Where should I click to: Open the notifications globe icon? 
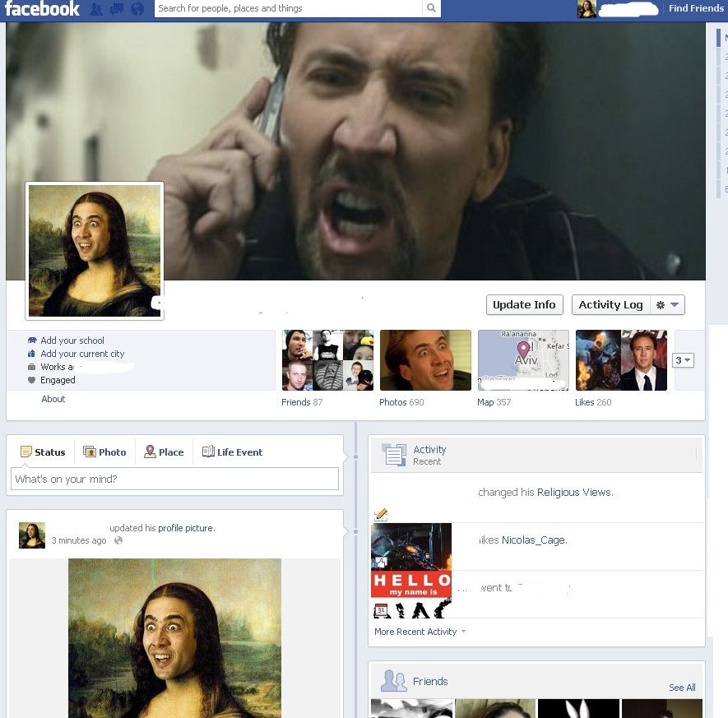pos(137,9)
